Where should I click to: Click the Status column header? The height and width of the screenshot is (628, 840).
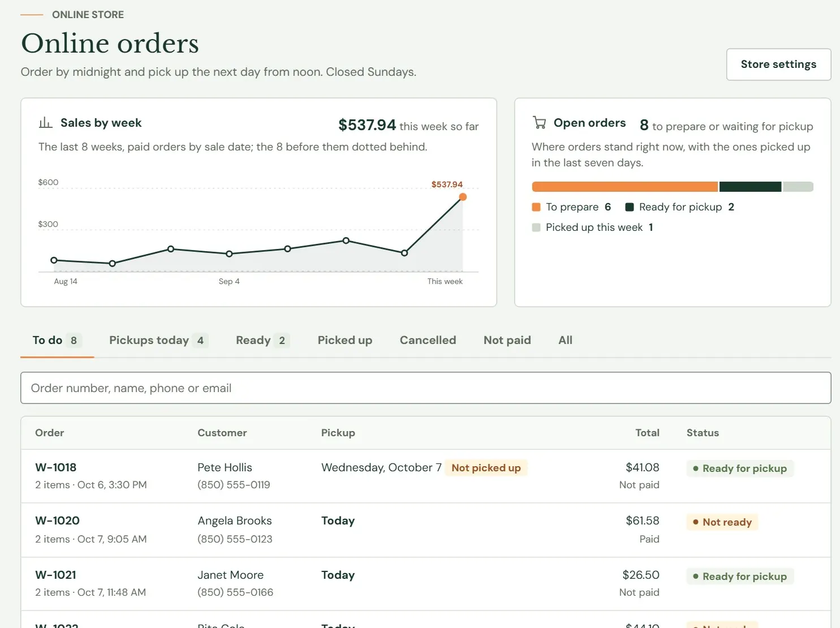[703, 433]
